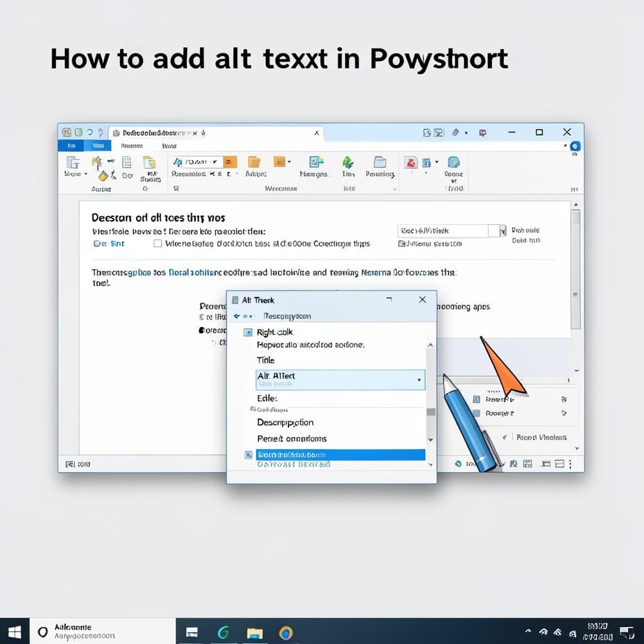This screenshot has height=644, width=644.
Task: Click the dialog scrollbar up arrow
Action: [430, 345]
